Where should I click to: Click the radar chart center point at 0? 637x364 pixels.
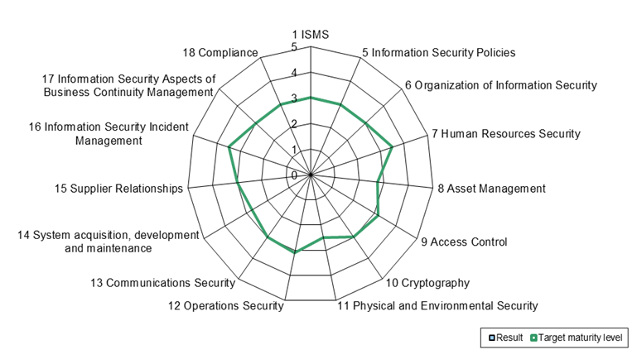(311, 175)
